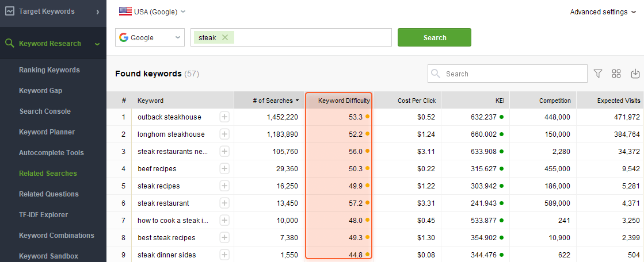Expand Advanced settings
Screen dimensions: 644x262
[x=603, y=12]
